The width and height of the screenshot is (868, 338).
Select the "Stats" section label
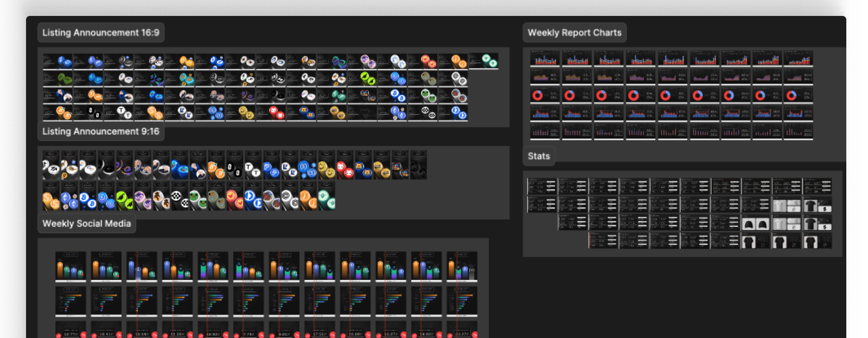coord(539,156)
